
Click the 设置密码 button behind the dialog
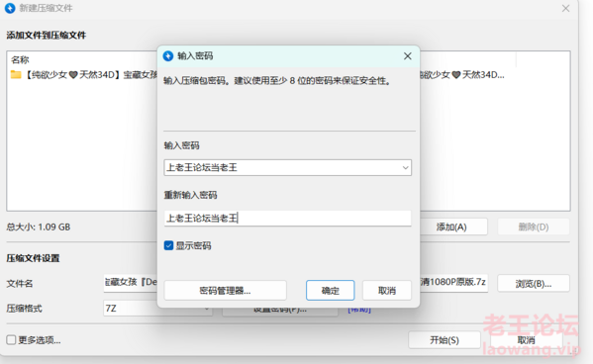coord(280,311)
